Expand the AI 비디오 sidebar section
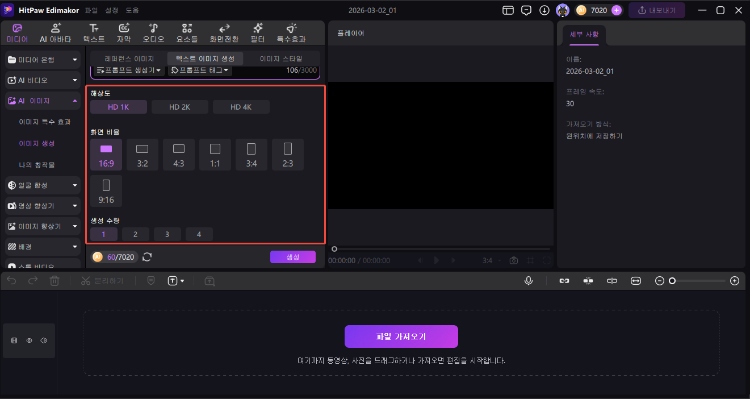The image size is (750, 399). tap(43, 80)
